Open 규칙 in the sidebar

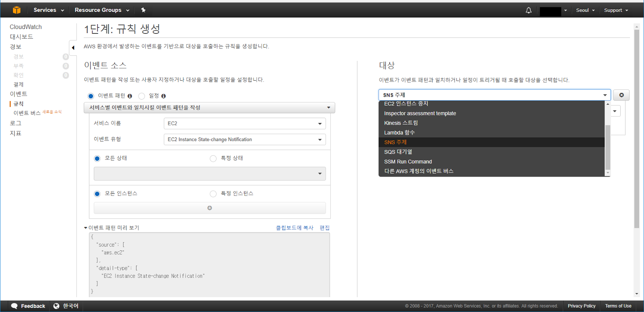coord(19,104)
